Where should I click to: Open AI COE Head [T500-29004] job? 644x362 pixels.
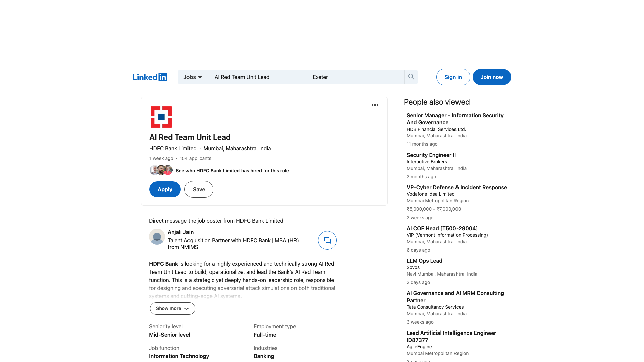pyautogui.click(x=442, y=228)
